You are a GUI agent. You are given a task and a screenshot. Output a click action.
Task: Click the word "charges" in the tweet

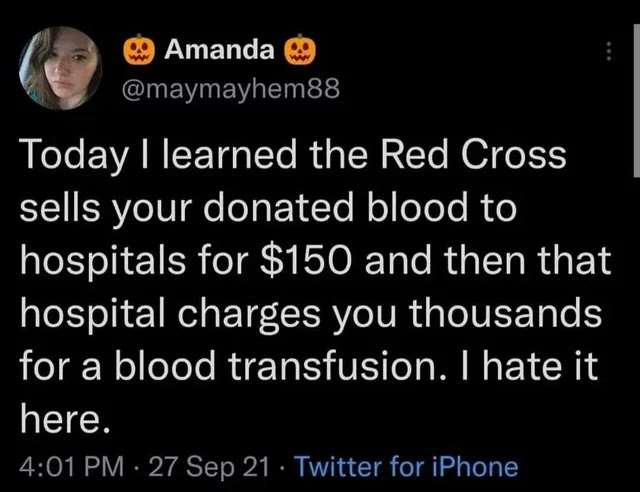(249, 315)
